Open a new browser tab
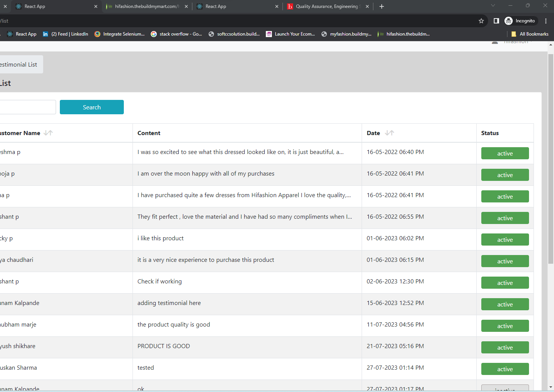Image resolution: width=554 pixels, height=392 pixels. point(382,6)
